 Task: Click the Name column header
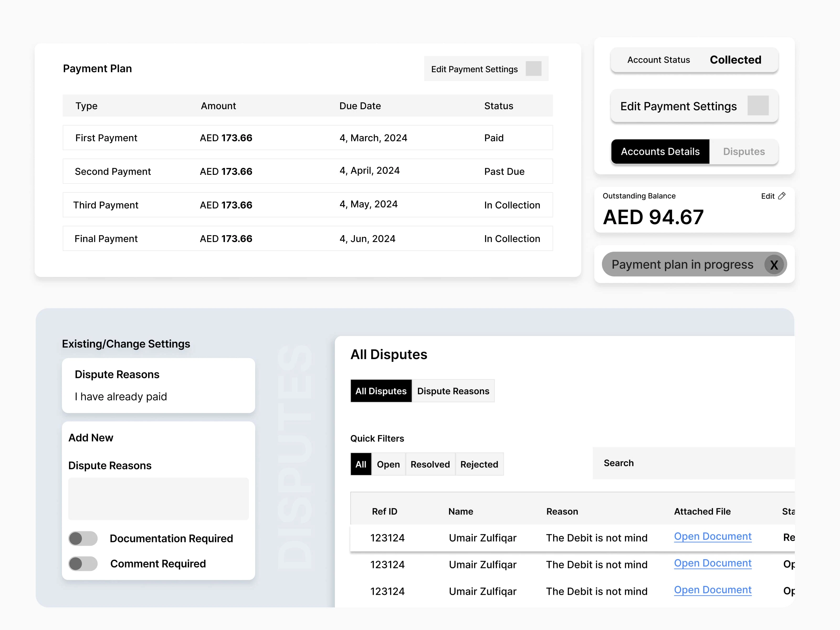[x=461, y=512]
